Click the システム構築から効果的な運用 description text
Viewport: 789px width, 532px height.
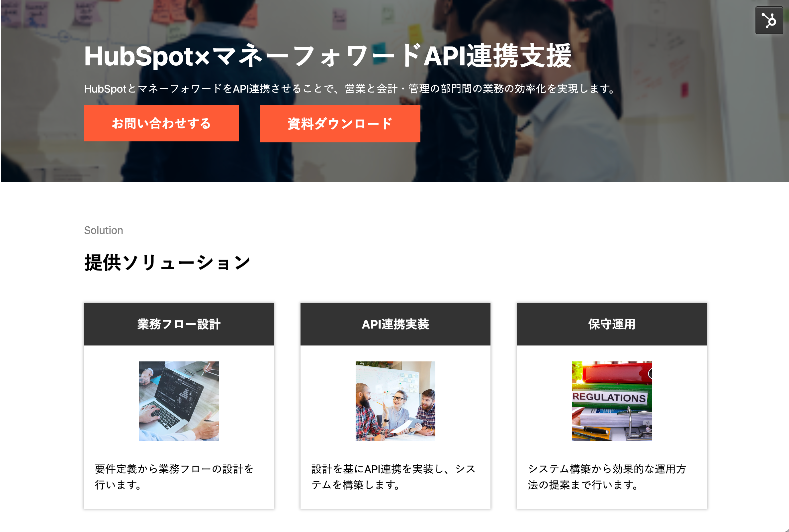click(x=607, y=477)
